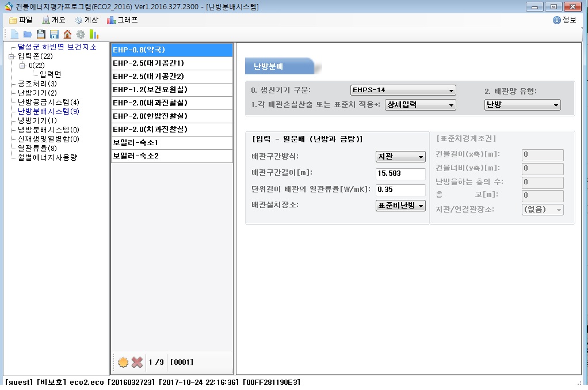This screenshot has height=390, width=588.
Task: Open the 정보 info icon at top right
Action: coord(556,20)
